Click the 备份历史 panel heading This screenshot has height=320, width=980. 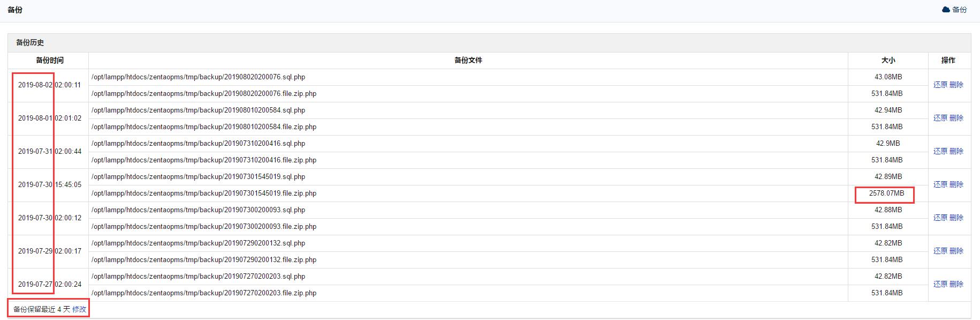pos(30,43)
